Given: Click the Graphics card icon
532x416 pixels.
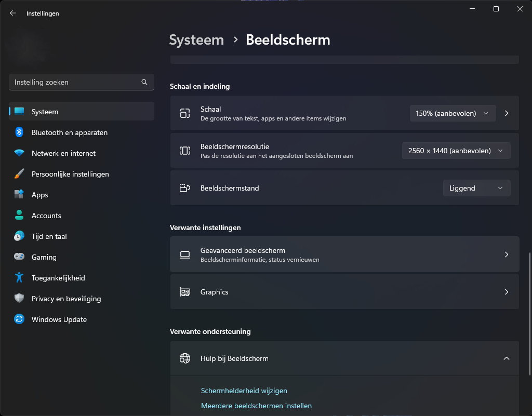Looking at the screenshot, I should coord(185,292).
